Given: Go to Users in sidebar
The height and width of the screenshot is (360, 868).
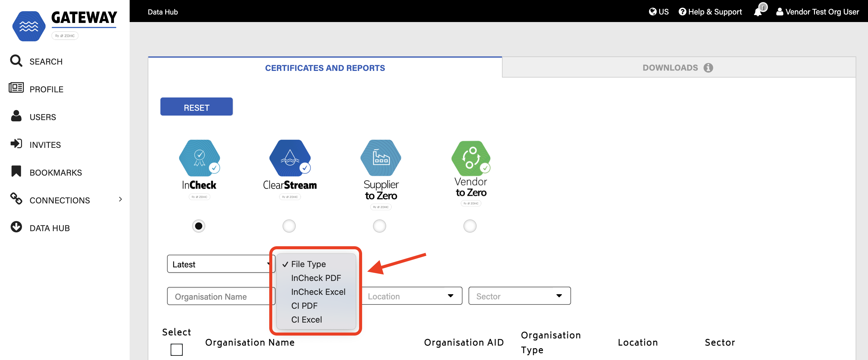Looking at the screenshot, I should point(43,117).
